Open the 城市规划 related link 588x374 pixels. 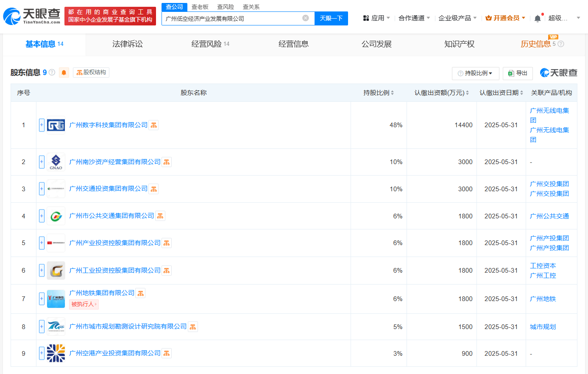[x=543, y=327]
